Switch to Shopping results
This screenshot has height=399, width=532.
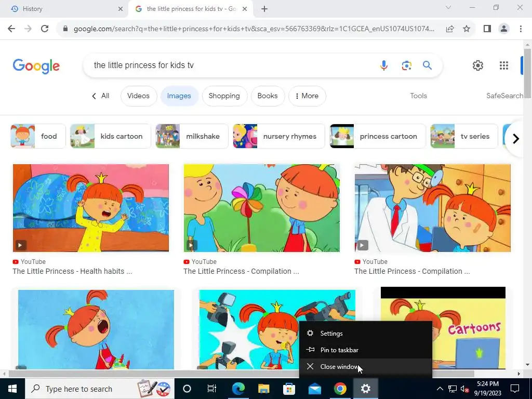click(x=224, y=96)
